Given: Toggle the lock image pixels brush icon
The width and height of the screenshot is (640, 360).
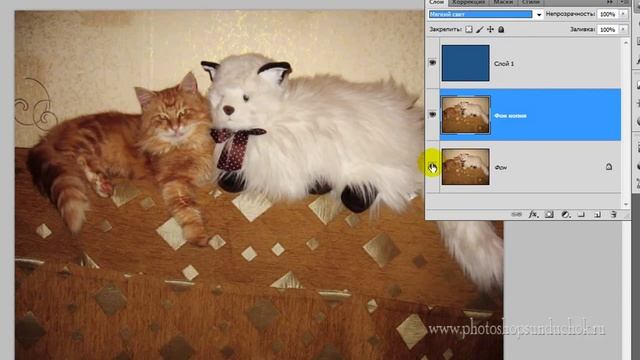Looking at the screenshot, I should click(480, 29).
